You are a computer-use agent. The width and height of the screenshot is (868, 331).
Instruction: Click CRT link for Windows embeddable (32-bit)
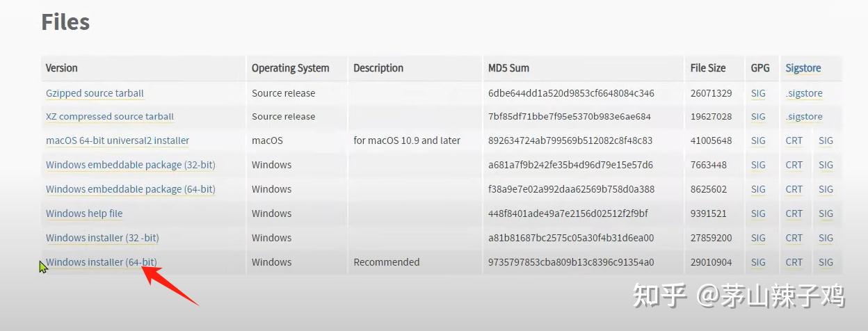794,165
